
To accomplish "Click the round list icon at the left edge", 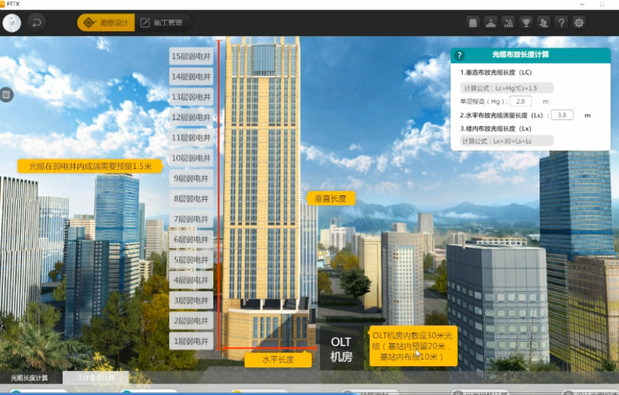I will (7, 95).
